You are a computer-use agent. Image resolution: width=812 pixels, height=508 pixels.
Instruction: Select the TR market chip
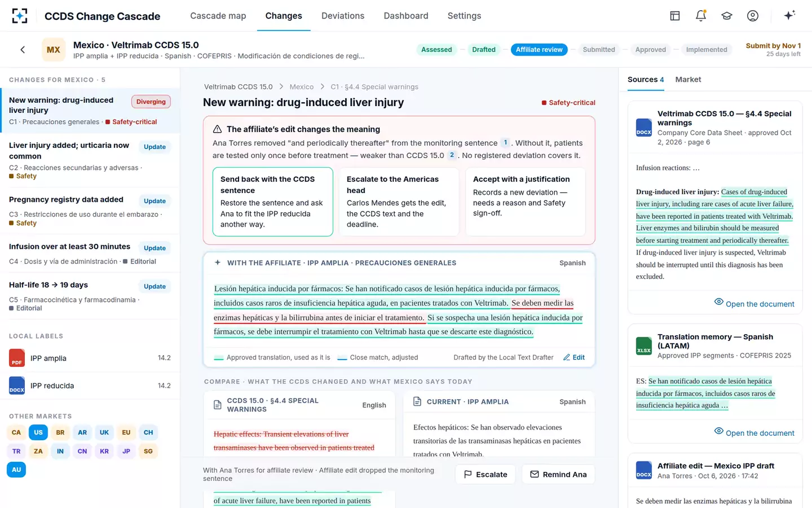(16, 451)
